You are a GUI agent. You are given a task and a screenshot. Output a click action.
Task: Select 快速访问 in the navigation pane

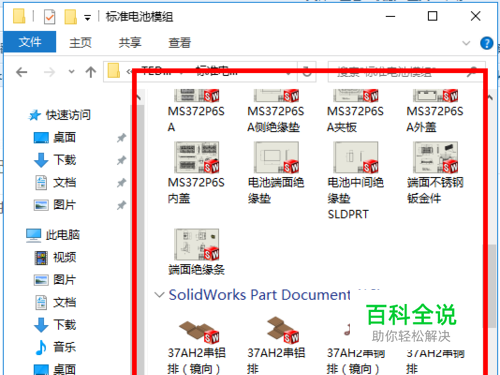click(x=59, y=115)
